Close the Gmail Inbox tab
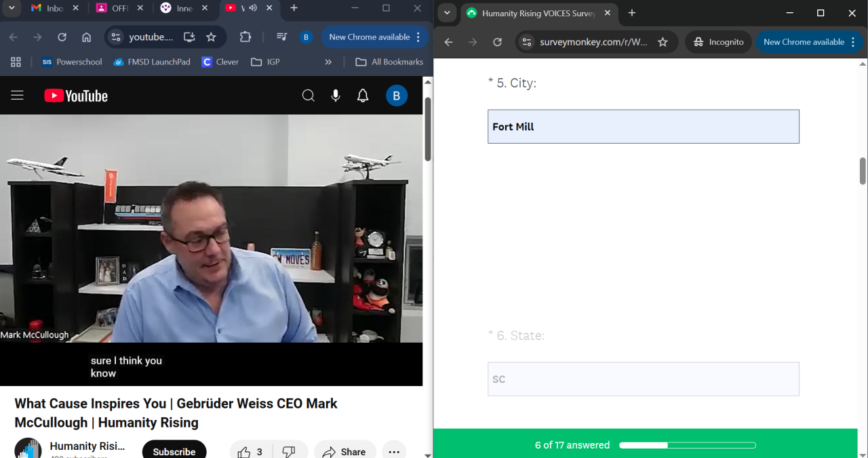The image size is (868, 458). pyautogui.click(x=75, y=8)
